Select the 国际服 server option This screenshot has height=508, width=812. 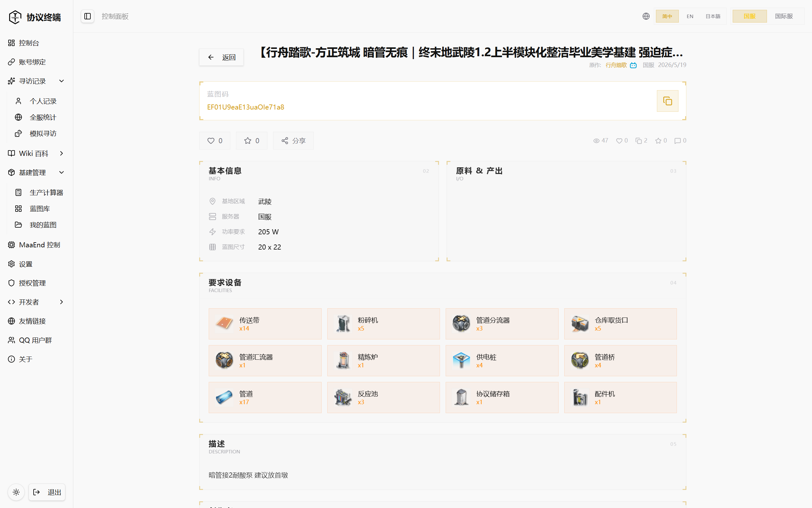click(784, 16)
